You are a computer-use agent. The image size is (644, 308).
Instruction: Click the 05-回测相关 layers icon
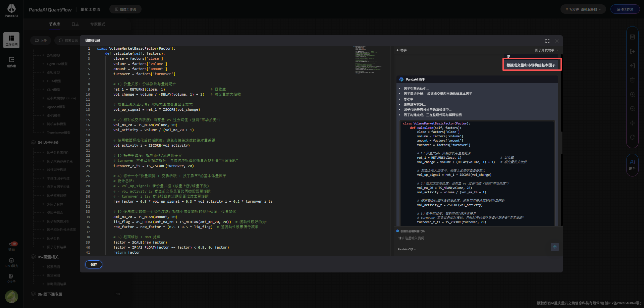point(33,257)
